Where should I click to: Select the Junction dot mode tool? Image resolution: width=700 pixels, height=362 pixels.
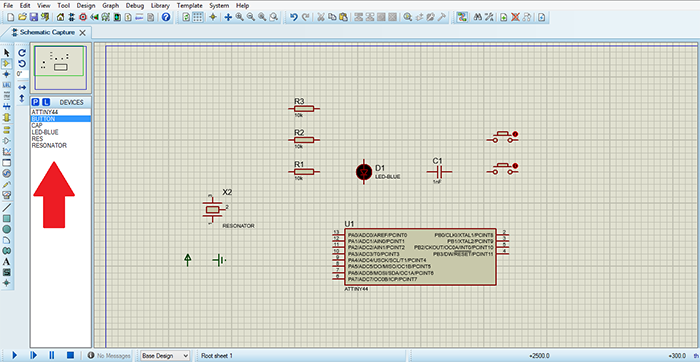[7, 74]
